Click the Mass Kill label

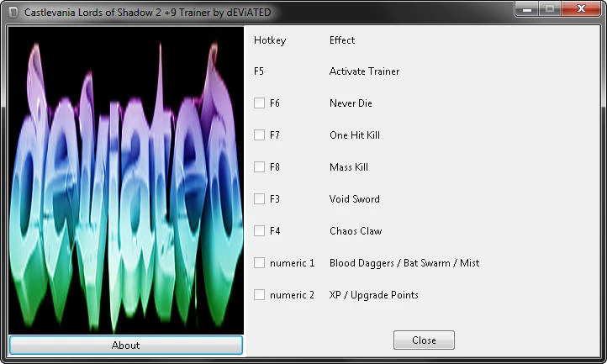(349, 167)
